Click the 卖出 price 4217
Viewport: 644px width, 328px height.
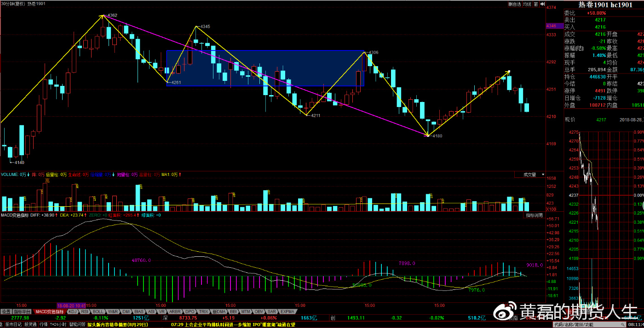tap(600, 20)
